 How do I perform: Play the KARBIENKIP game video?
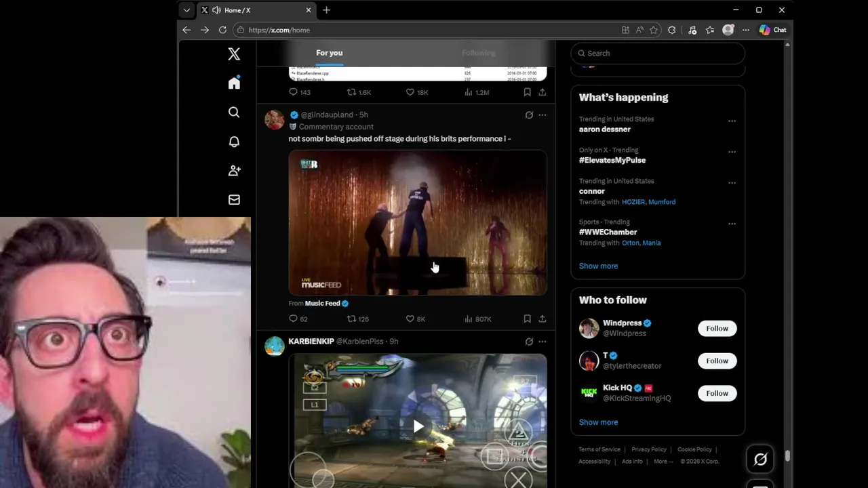coord(418,426)
